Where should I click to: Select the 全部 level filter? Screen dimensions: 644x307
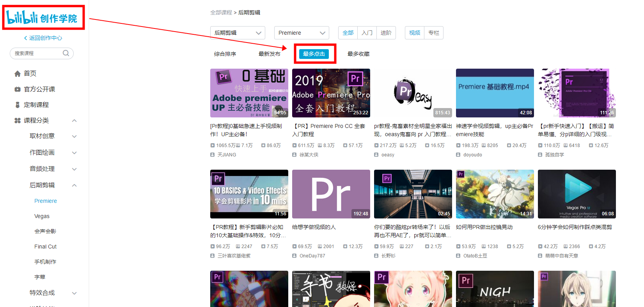tap(348, 33)
